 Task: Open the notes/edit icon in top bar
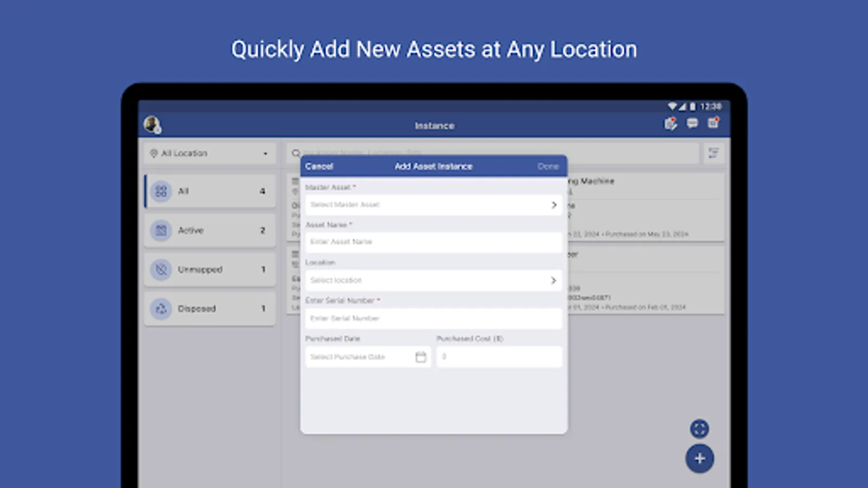(x=671, y=124)
